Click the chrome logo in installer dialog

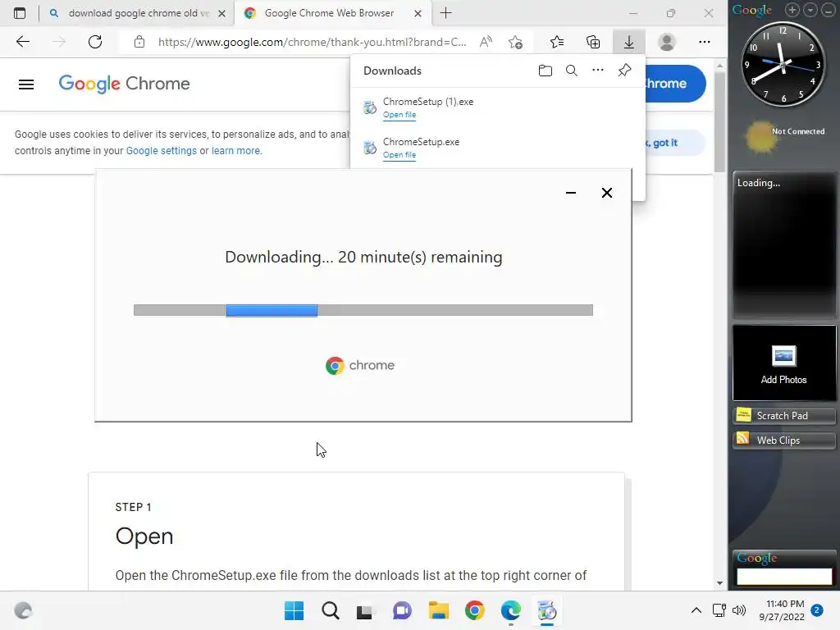click(x=360, y=365)
